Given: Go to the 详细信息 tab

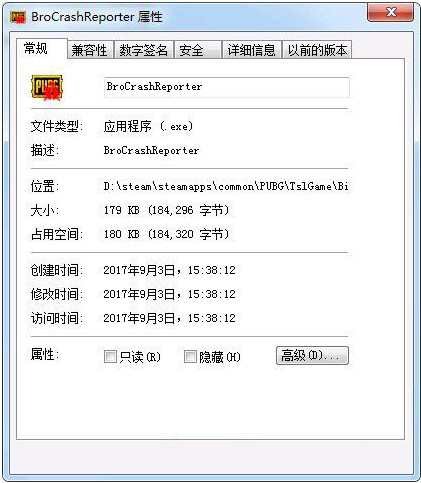Looking at the screenshot, I should click(x=252, y=50).
